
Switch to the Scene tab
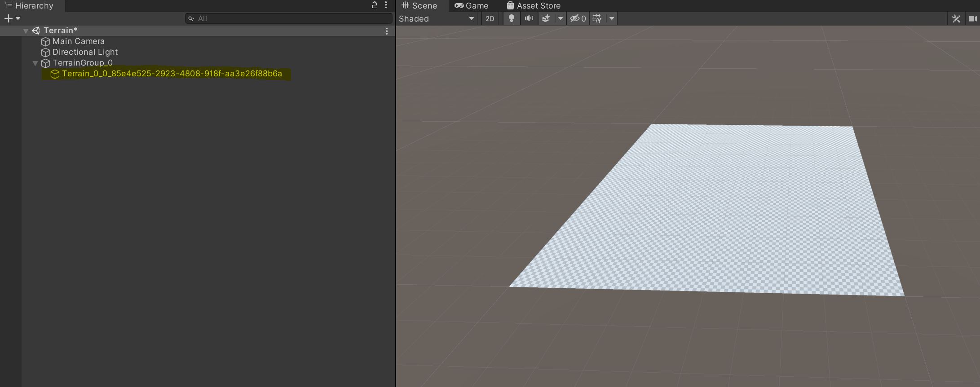coord(419,6)
